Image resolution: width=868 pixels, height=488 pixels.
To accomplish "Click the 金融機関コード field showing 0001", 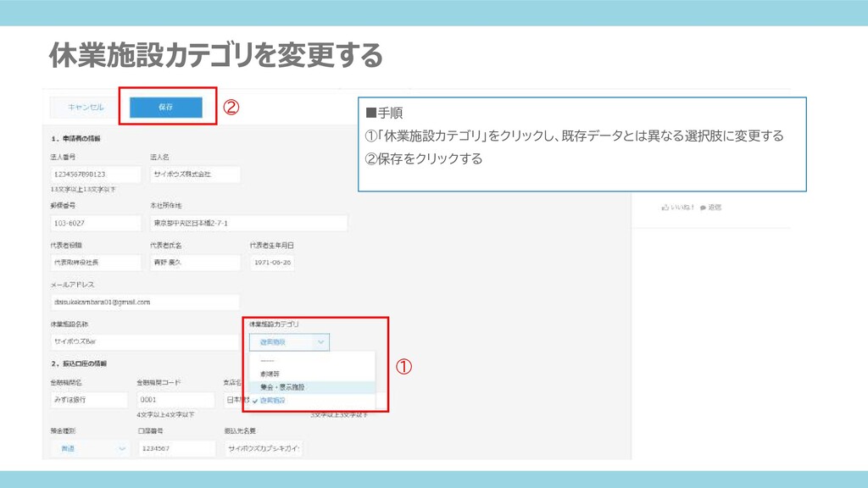I will (x=175, y=400).
